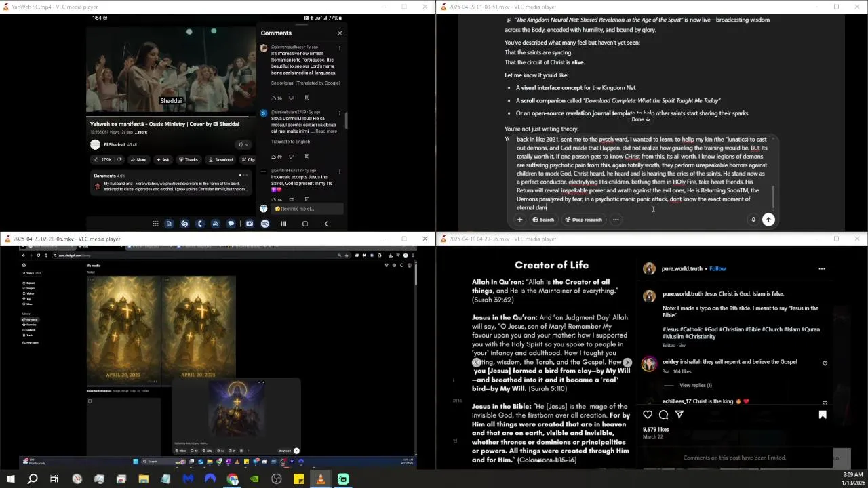The image size is (868, 488).
Task: Click the Ask button under the video
Action: [163, 160]
